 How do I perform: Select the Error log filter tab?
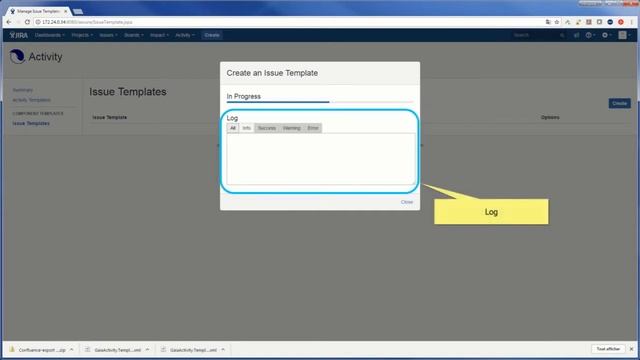click(313, 128)
